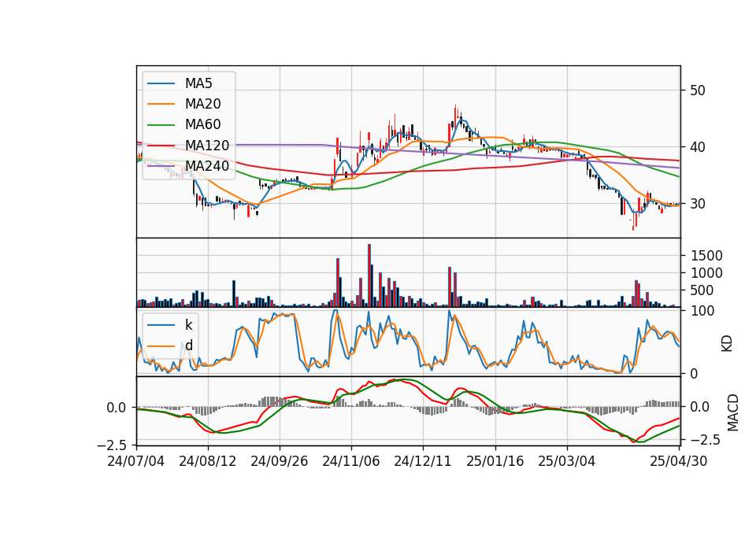Click the price axis tick 30

[697, 204]
